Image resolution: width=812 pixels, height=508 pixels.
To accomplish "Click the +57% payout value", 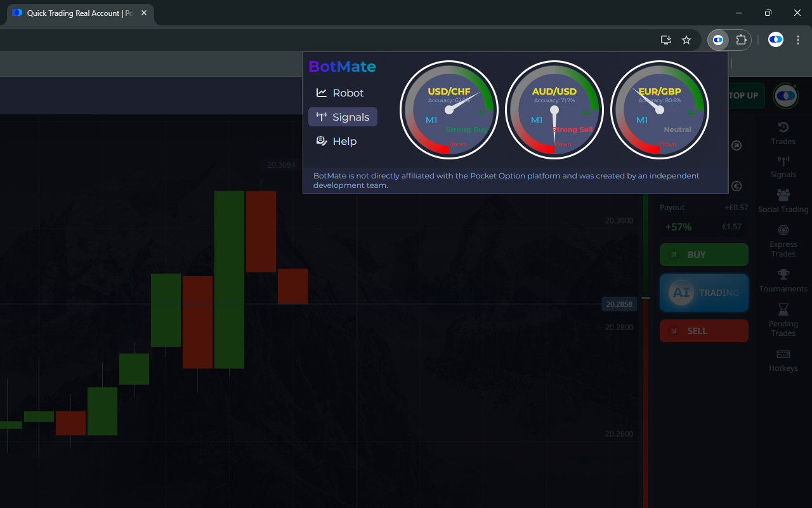I will [x=678, y=227].
